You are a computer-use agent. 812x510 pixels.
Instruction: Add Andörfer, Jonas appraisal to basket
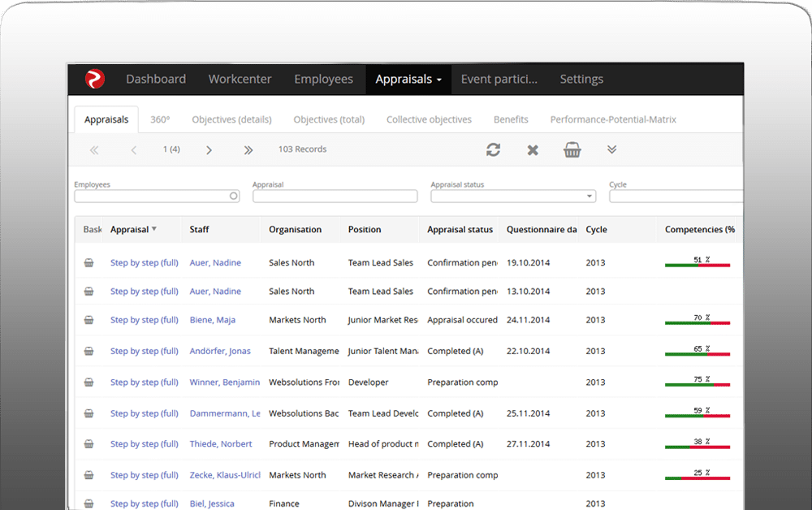point(89,351)
